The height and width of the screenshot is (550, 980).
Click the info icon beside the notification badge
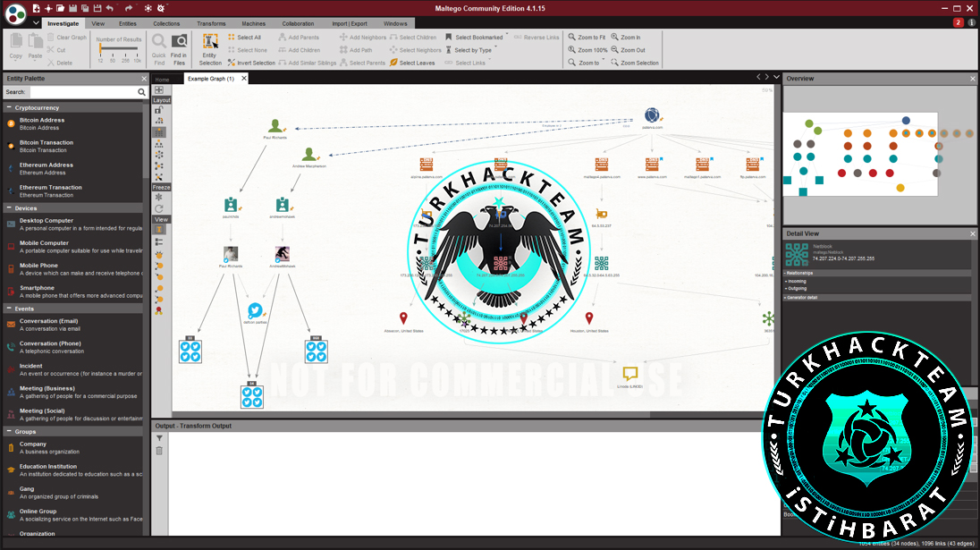click(x=971, y=22)
